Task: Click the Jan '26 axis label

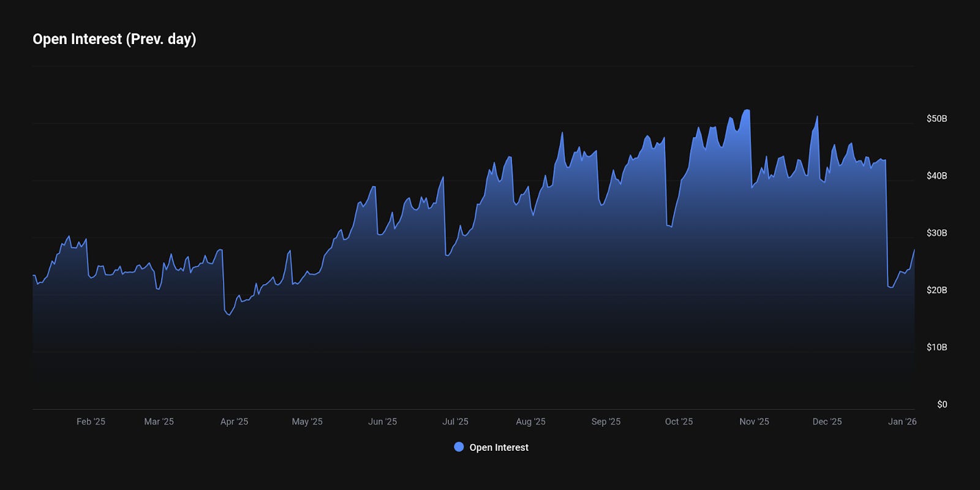Action: 902,421
